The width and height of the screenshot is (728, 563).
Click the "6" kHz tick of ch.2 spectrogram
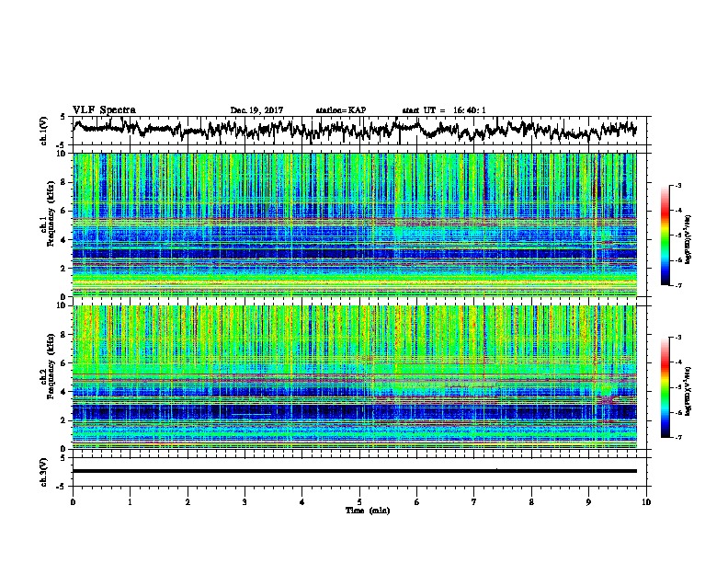(65, 363)
